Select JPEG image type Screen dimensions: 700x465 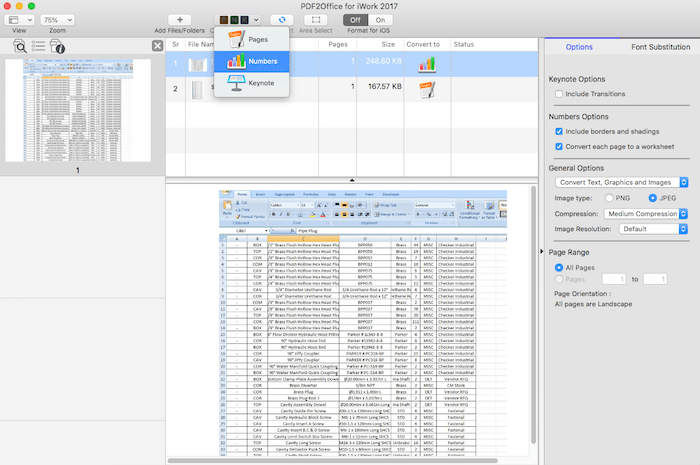tap(653, 198)
